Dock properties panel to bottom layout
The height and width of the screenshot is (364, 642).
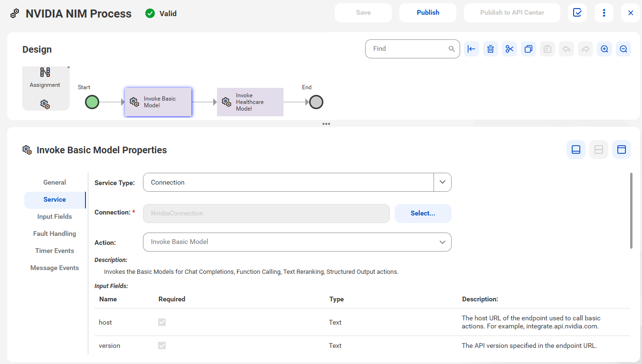pyautogui.click(x=576, y=149)
